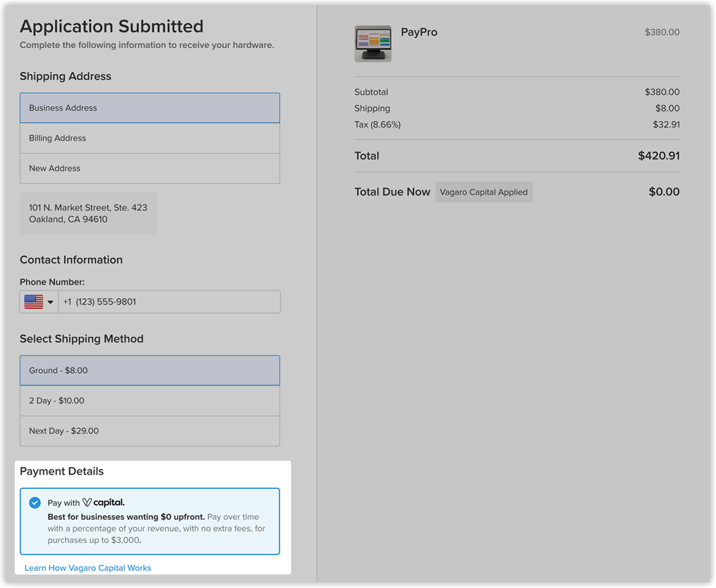This screenshot has width=716, height=588.
Task: Select Next Day - $29.00 shipping
Action: tap(150, 431)
